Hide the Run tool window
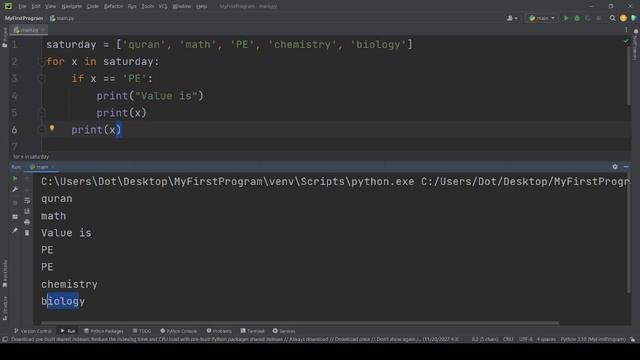Screen dimensions: 640x360 (626, 167)
